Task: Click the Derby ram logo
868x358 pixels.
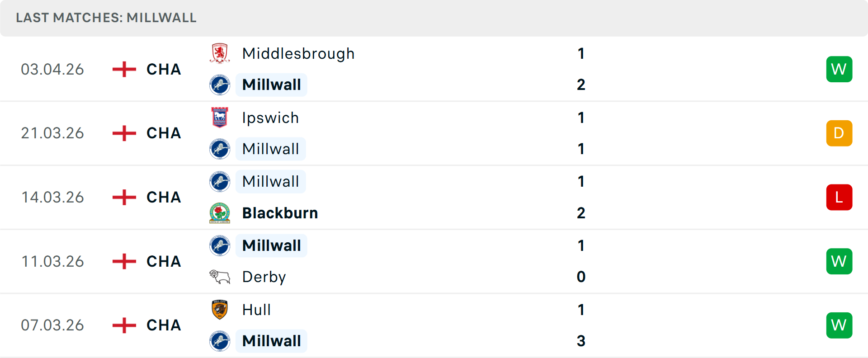Action: (x=220, y=277)
